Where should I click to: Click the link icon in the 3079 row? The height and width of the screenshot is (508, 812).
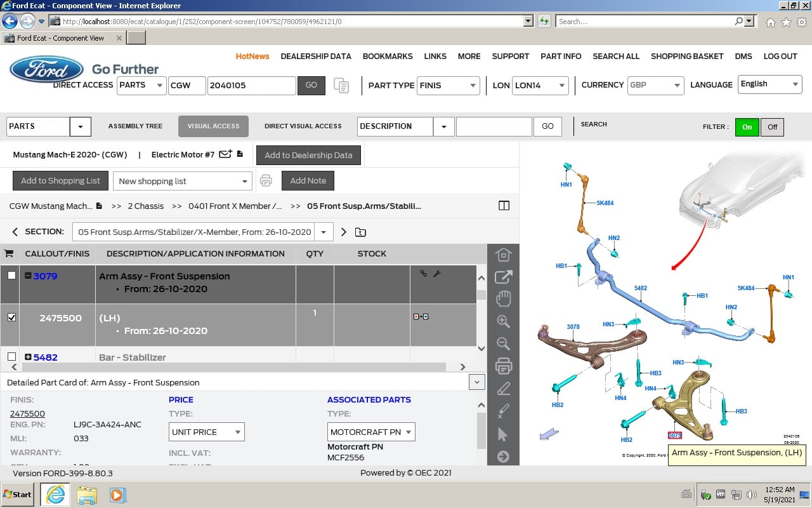pos(423,274)
